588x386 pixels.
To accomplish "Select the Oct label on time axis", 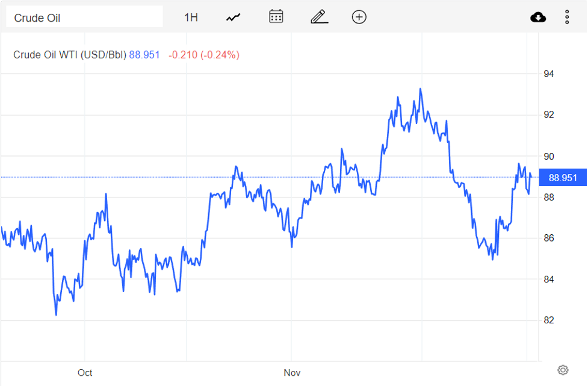I will point(85,373).
